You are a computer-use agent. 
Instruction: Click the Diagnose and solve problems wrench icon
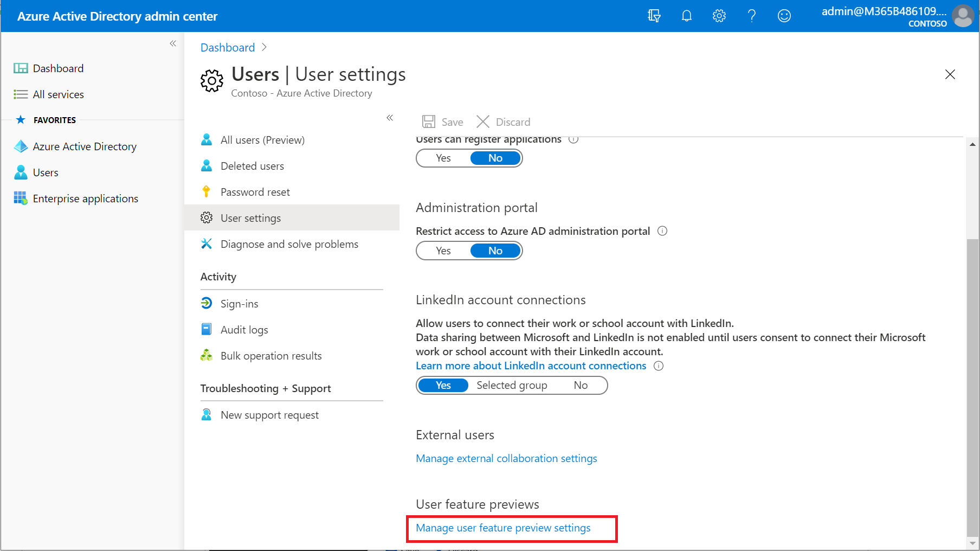[207, 244]
